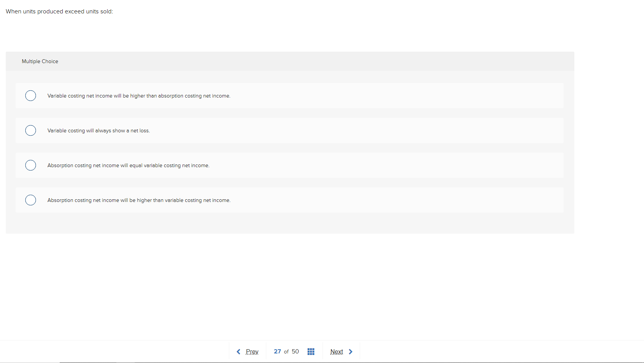Click the left chevron beside Prev

coord(238,352)
